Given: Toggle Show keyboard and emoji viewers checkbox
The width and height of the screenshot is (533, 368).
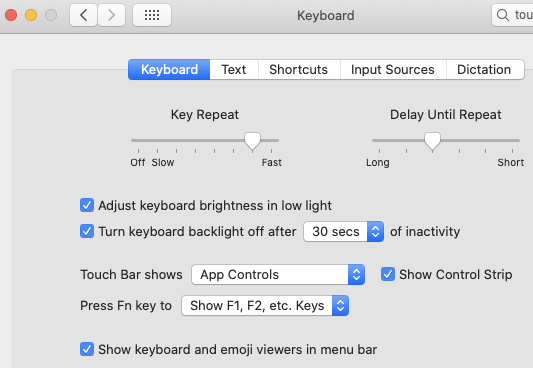Looking at the screenshot, I should [x=87, y=349].
